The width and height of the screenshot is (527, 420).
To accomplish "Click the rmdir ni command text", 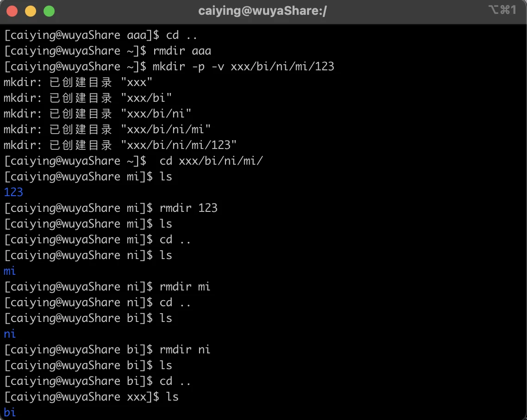I will click(185, 350).
